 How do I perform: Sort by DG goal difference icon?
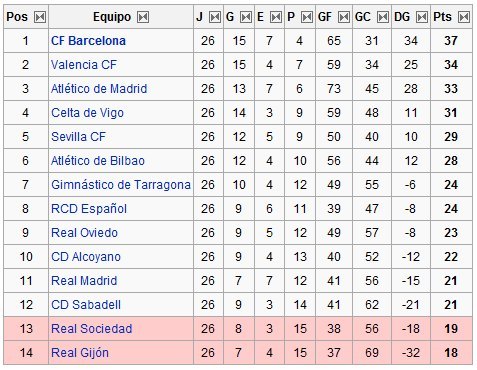coord(422,17)
